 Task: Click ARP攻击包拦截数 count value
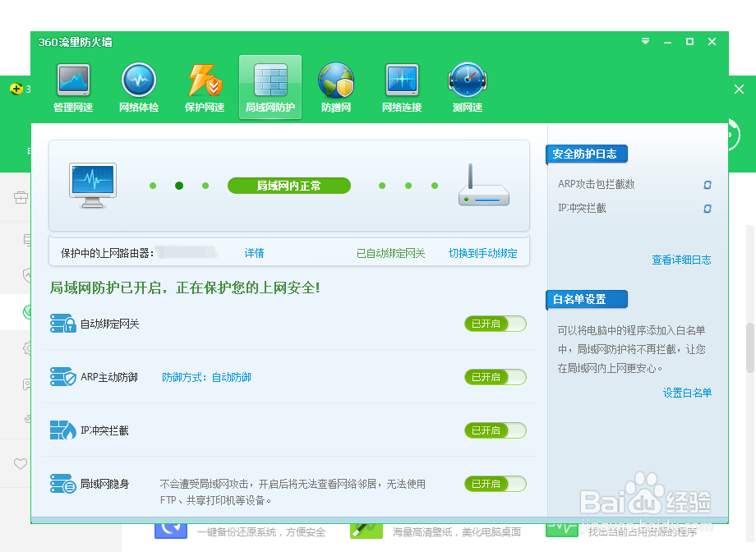click(x=708, y=185)
